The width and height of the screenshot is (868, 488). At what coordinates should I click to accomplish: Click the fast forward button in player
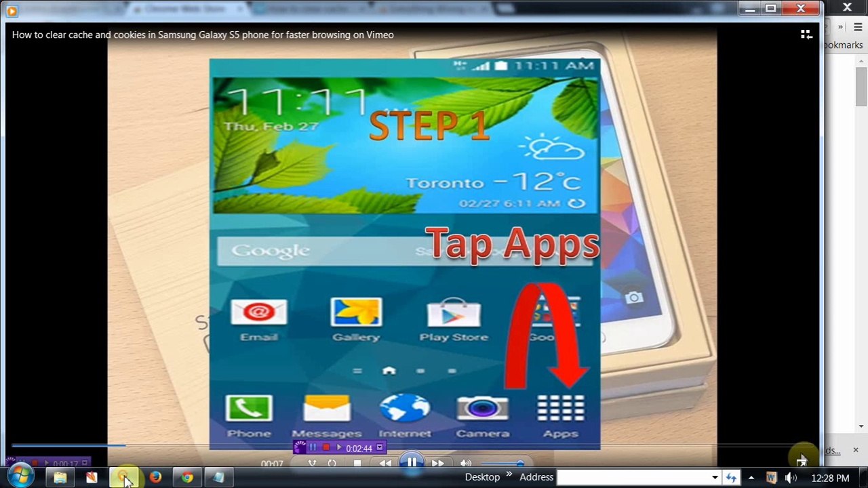click(x=438, y=464)
